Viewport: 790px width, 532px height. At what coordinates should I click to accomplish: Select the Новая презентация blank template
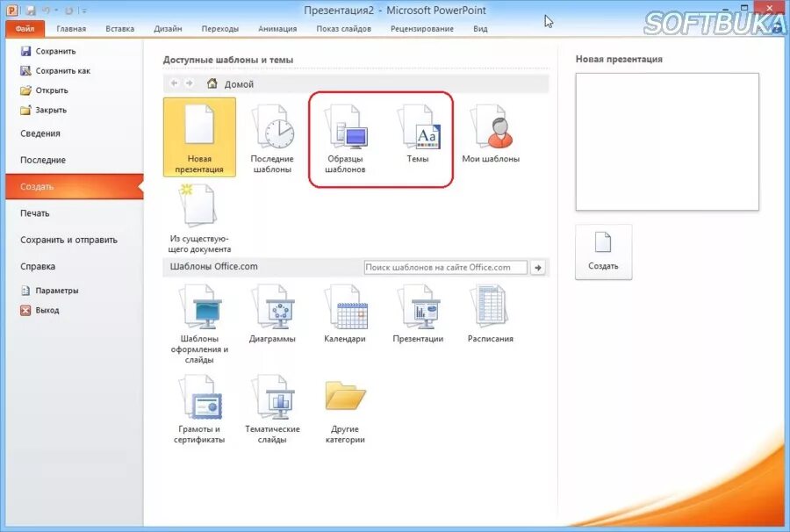(x=199, y=137)
